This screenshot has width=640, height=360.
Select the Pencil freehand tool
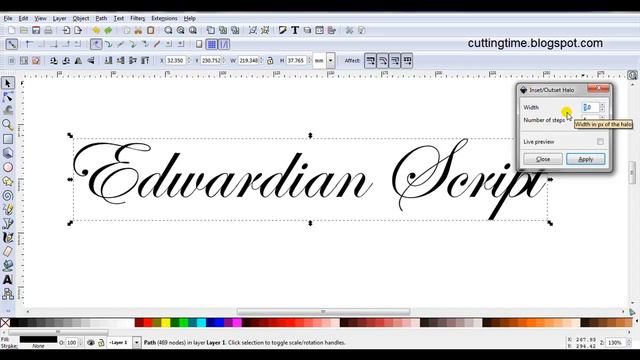coord(8,209)
